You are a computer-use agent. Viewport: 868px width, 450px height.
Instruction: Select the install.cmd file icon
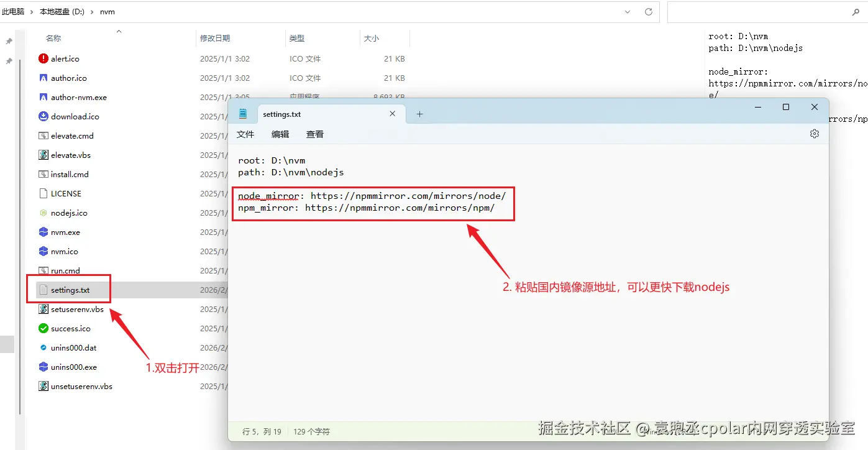(x=43, y=174)
